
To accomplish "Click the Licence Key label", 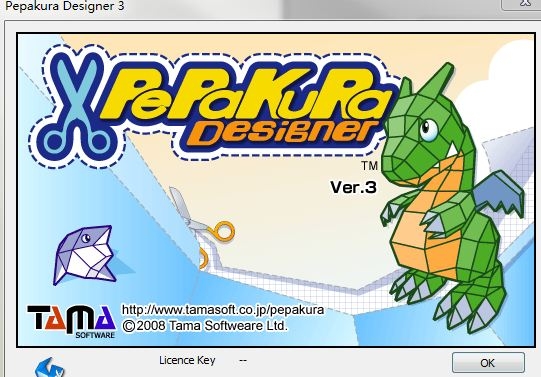I will pos(187,360).
